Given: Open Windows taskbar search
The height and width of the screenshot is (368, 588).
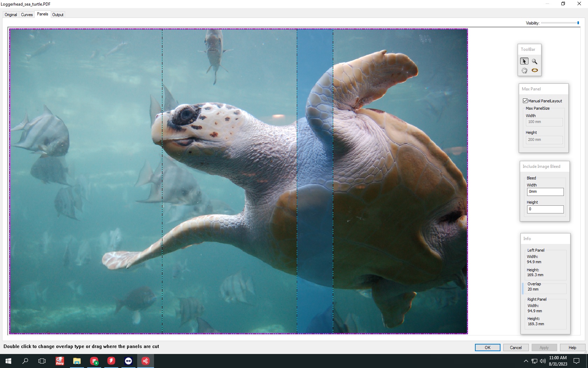Looking at the screenshot, I should pyautogui.click(x=25, y=361).
